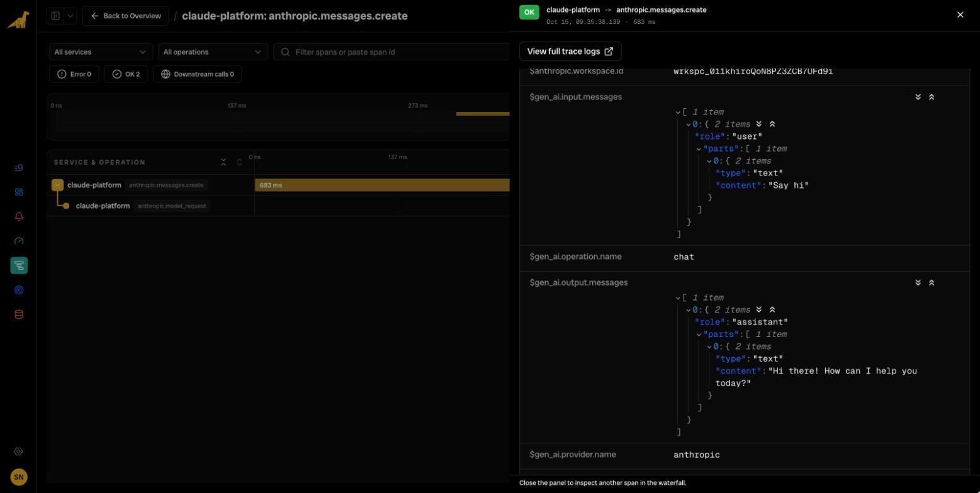Open the settings gear in the sidebar
Image resolution: width=980 pixels, height=493 pixels.
point(19,451)
